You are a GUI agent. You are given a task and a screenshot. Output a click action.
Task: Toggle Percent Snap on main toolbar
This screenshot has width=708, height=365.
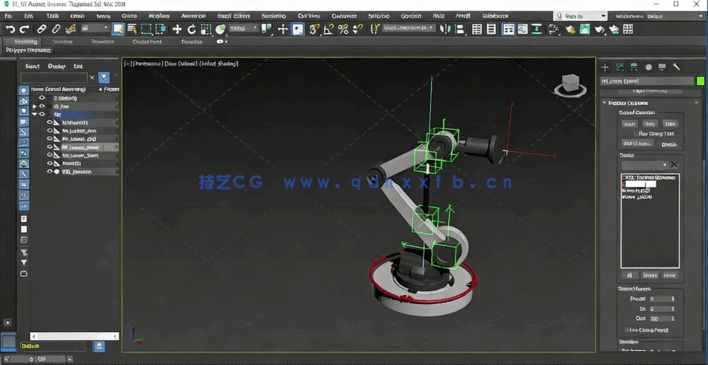(343, 29)
